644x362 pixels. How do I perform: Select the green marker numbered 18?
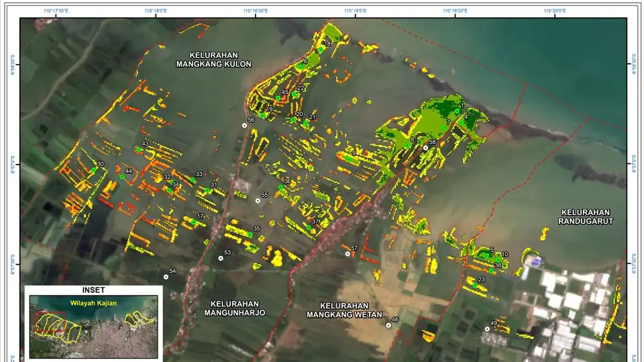[321, 50]
